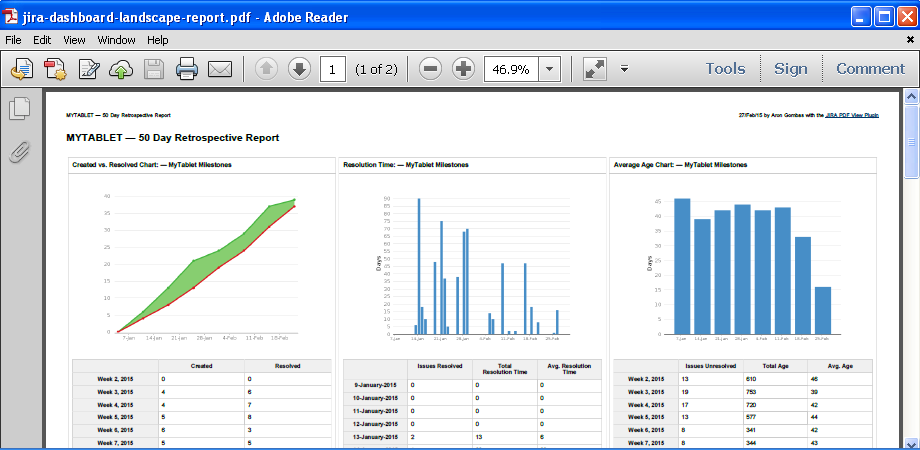Image resolution: width=920 pixels, height=450 pixels.
Task: Click the cloud upload icon
Action: coord(121,69)
